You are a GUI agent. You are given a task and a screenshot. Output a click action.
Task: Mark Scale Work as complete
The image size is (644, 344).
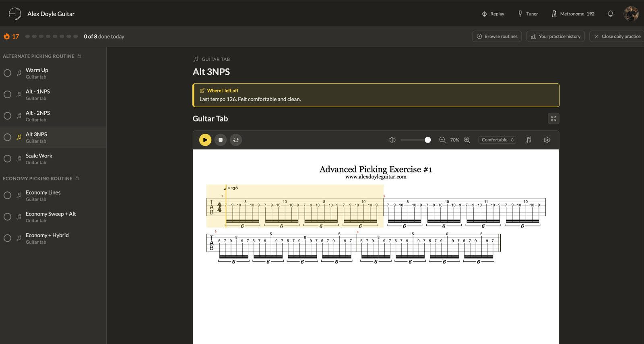pyautogui.click(x=7, y=158)
